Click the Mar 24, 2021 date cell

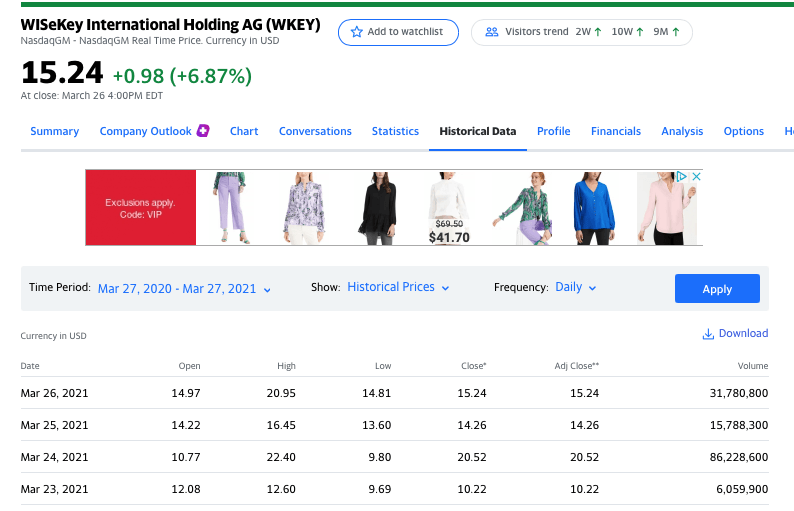54,457
